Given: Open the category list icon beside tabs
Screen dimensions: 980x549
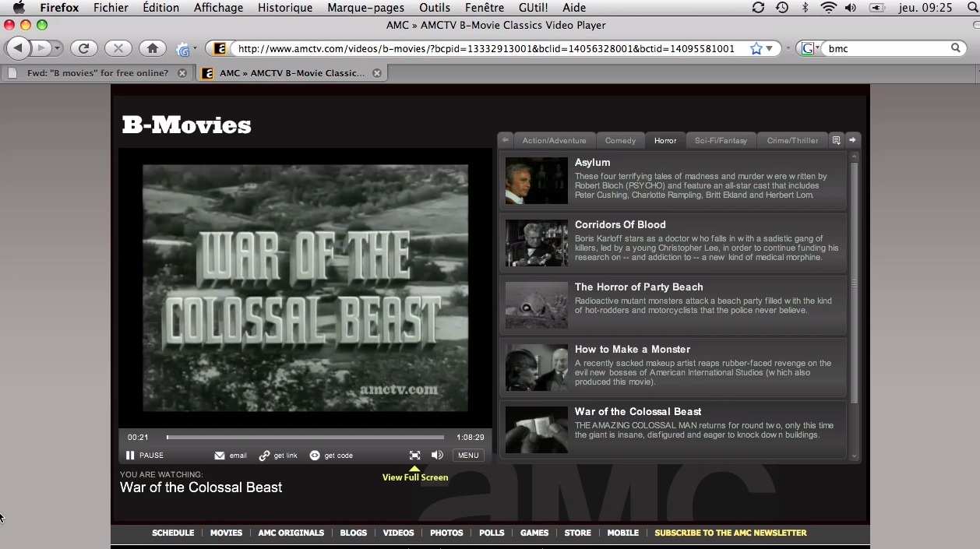Looking at the screenshot, I should pyautogui.click(x=836, y=140).
